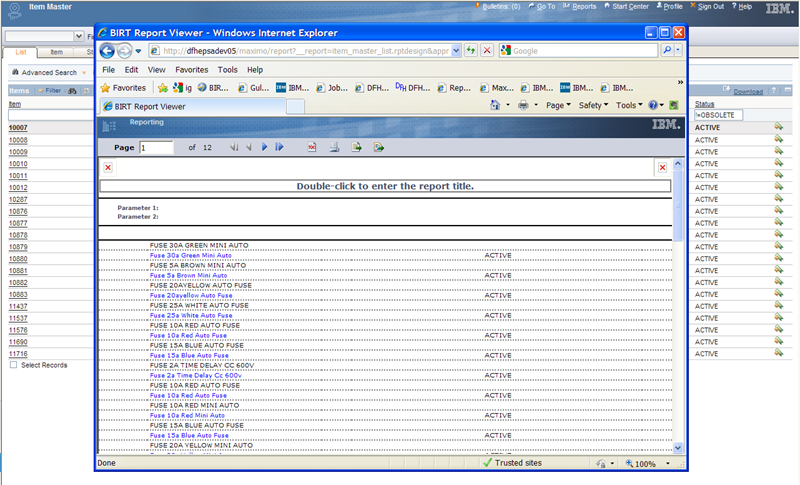Open the BIR... bookmark in favorites bar
This screenshot has height=485, width=800.
pos(213,88)
